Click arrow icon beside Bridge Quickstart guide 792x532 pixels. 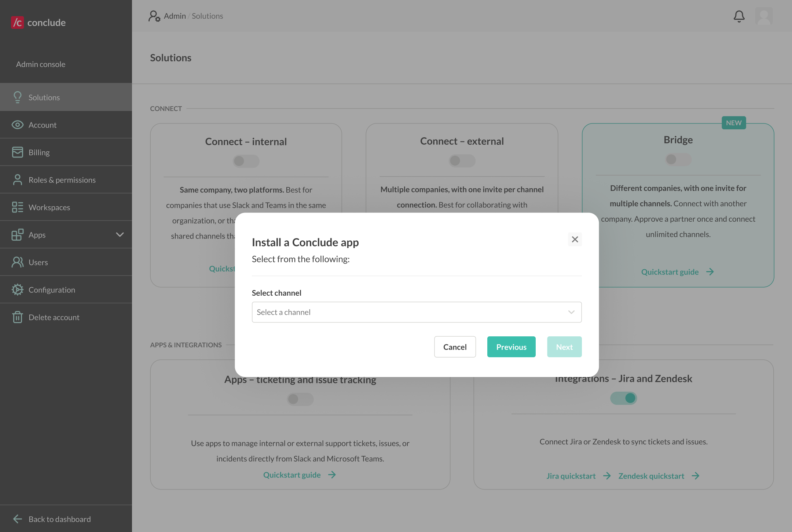click(710, 271)
